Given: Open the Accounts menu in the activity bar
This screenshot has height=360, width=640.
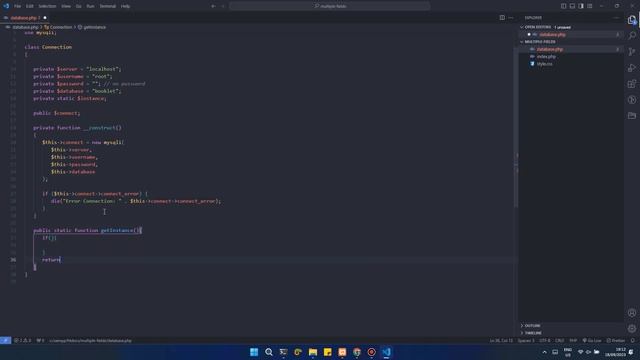Looking at the screenshot, I should (632, 313).
